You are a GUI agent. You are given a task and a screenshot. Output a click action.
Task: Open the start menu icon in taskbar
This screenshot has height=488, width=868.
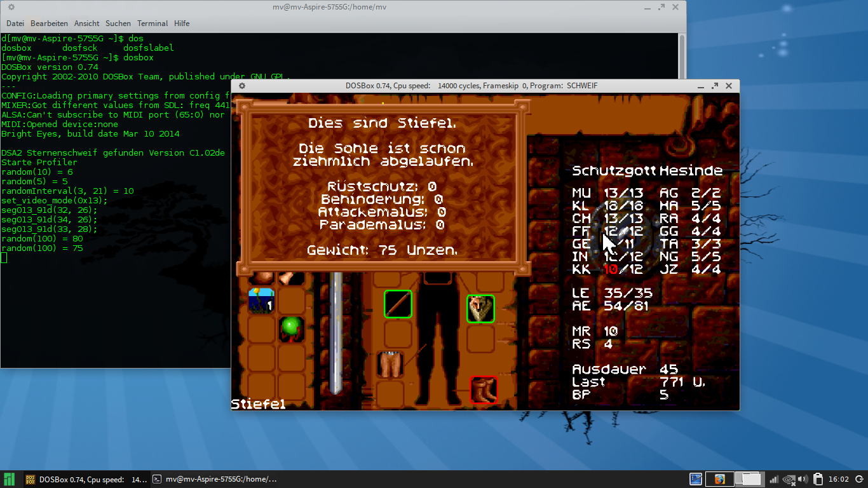coord(10,479)
